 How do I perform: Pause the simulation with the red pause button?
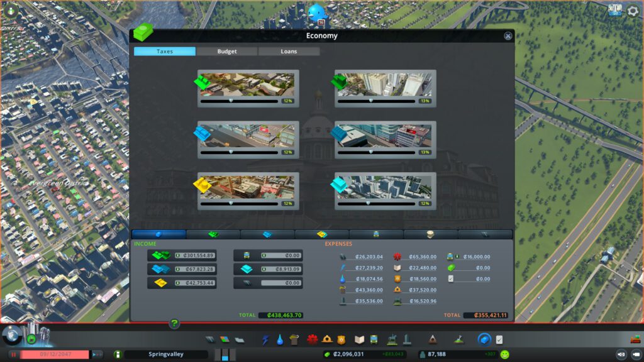click(14, 354)
